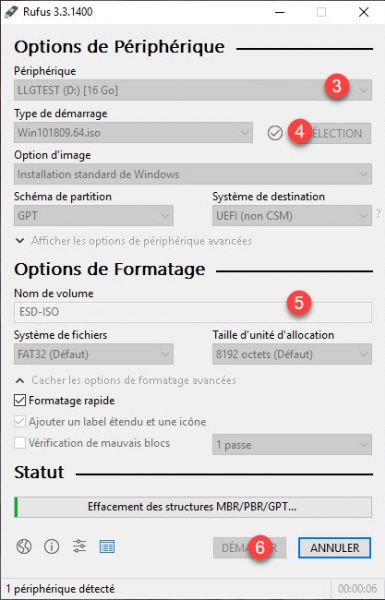Click the ANNULER button
Viewport: 385px width, 600px height.
point(334,548)
